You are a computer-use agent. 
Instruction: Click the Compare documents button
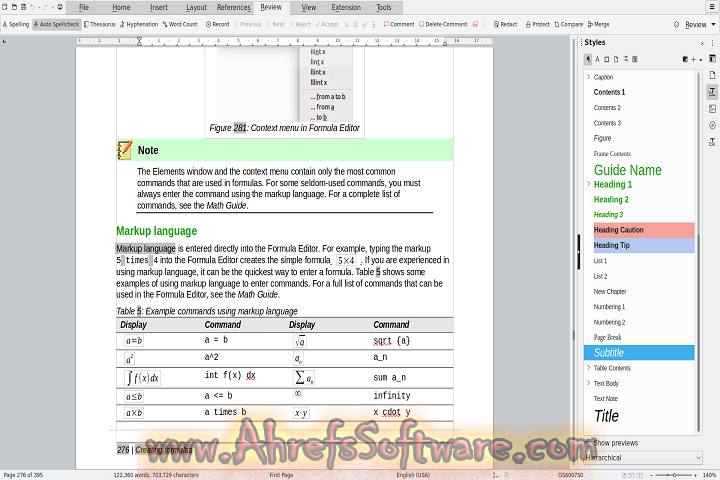pos(568,23)
